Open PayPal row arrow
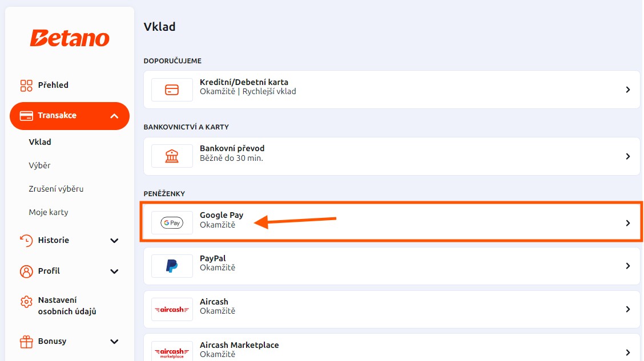 (x=627, y=266)
